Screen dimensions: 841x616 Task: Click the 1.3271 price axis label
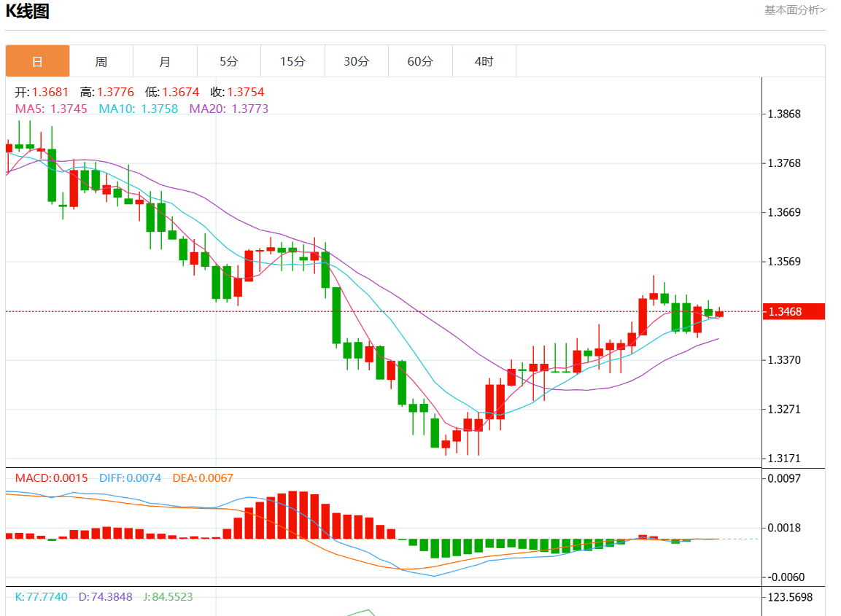[x=784, y=409]
